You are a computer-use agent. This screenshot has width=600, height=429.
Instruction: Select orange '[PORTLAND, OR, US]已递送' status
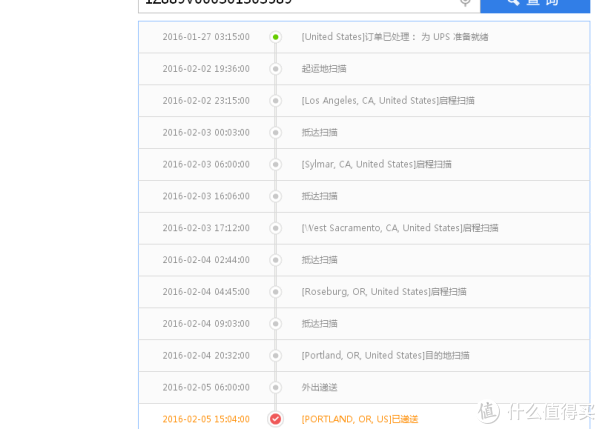[360, 419]
